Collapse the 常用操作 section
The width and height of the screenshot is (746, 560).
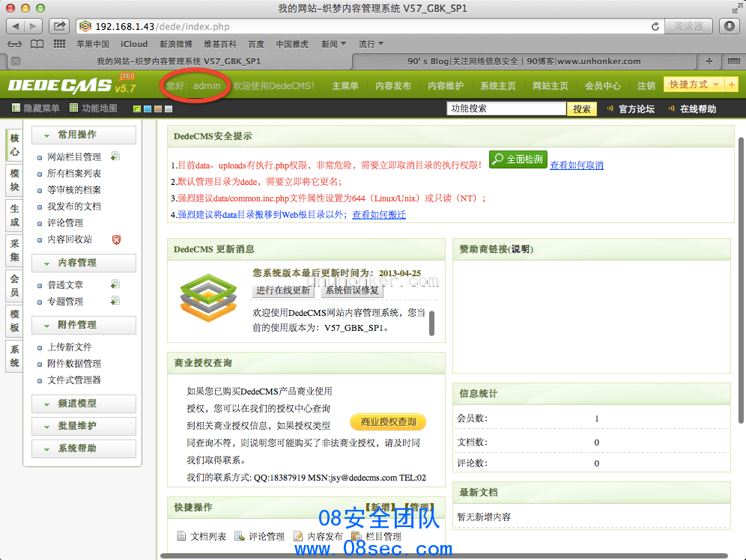coord(84,135)
